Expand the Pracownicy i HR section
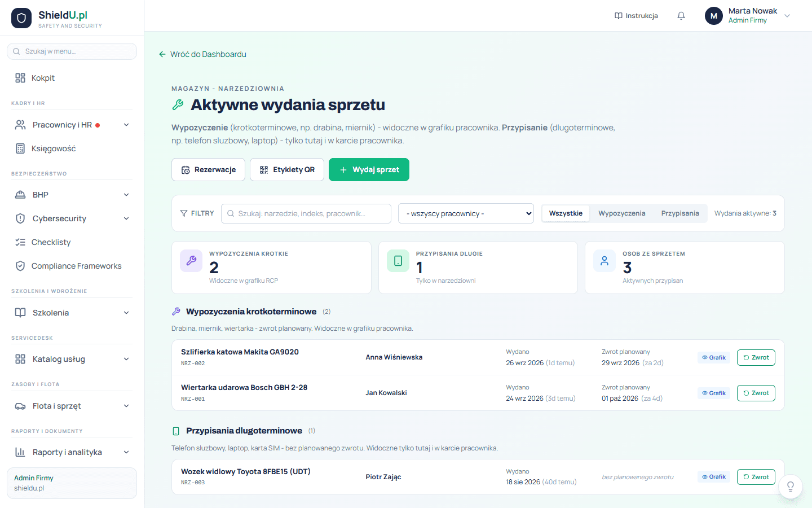 pos(72,125)
